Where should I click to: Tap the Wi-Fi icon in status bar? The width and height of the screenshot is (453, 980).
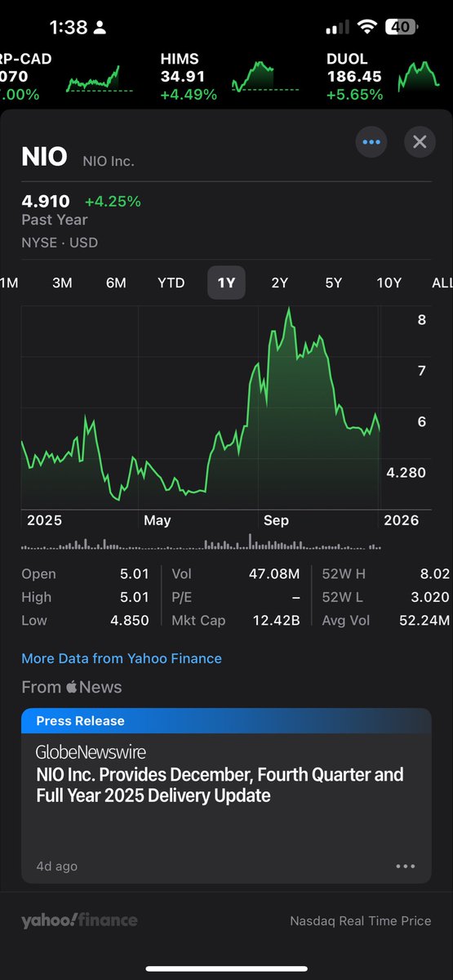pyautogui.click(x=366, y=27)
